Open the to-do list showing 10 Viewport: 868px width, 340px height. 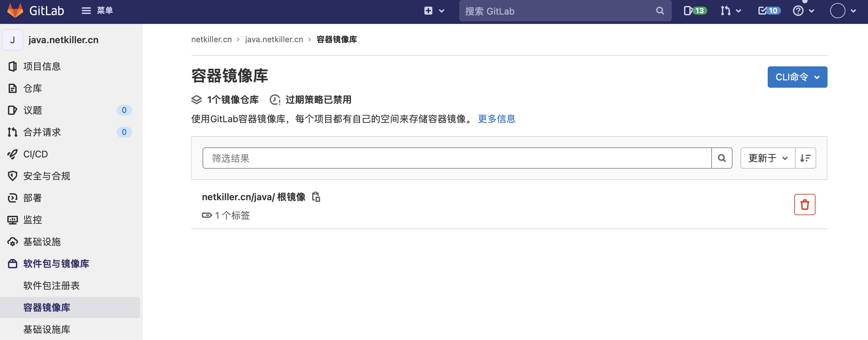point(769,11)
